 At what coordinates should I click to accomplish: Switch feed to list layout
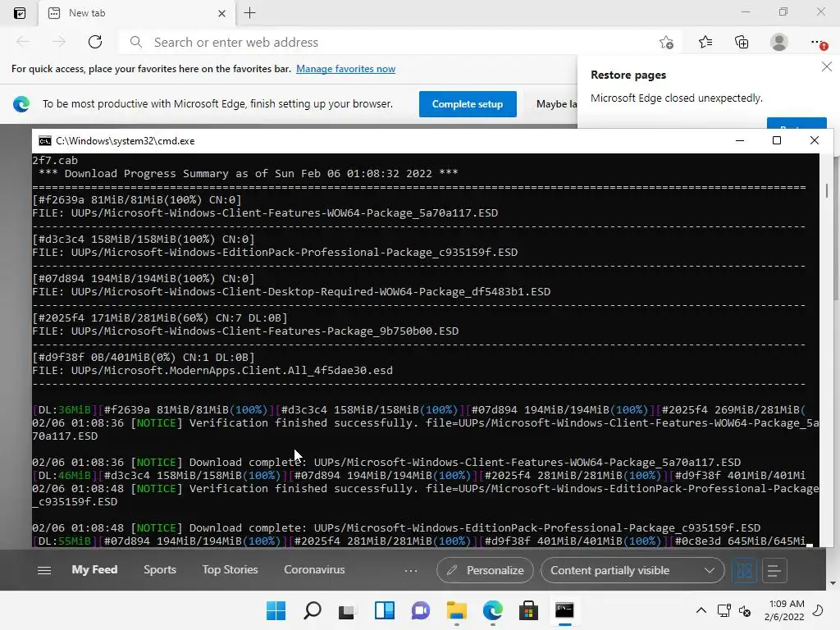(x=774, y=571)
